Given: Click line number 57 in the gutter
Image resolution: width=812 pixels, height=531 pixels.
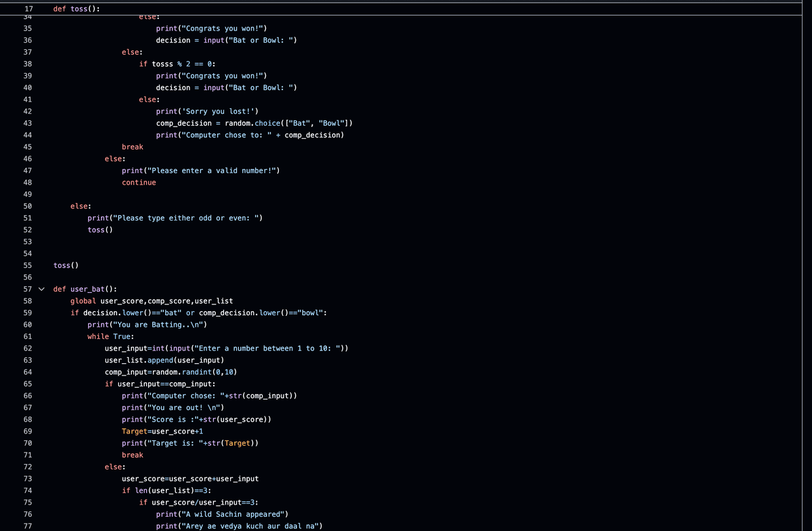Looking at the screenshot, I should (27, 289).
